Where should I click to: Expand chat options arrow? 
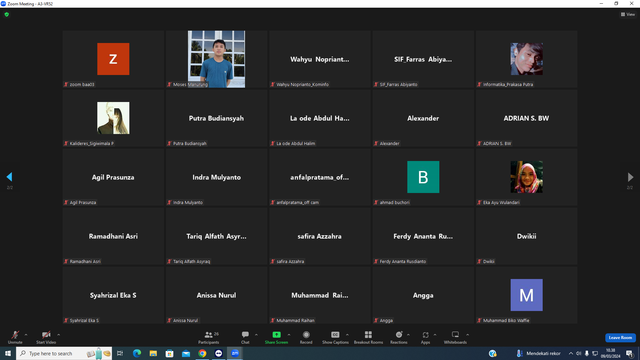[256, 335]
